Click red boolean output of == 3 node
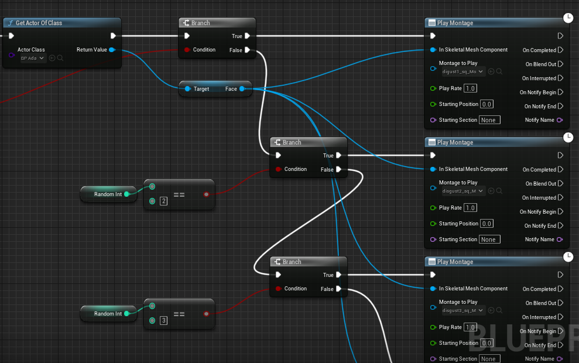This screenshot has width=579, height=363. coord(206,314)
